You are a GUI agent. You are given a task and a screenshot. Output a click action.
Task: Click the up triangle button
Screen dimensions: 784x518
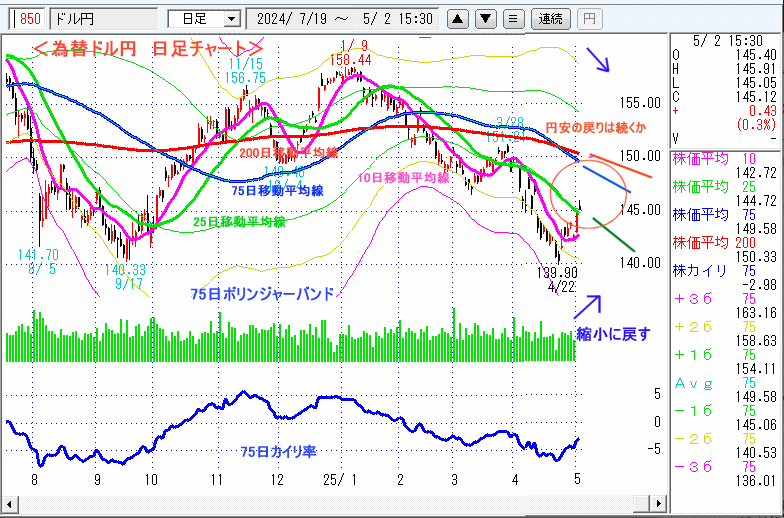coord(457,20)
